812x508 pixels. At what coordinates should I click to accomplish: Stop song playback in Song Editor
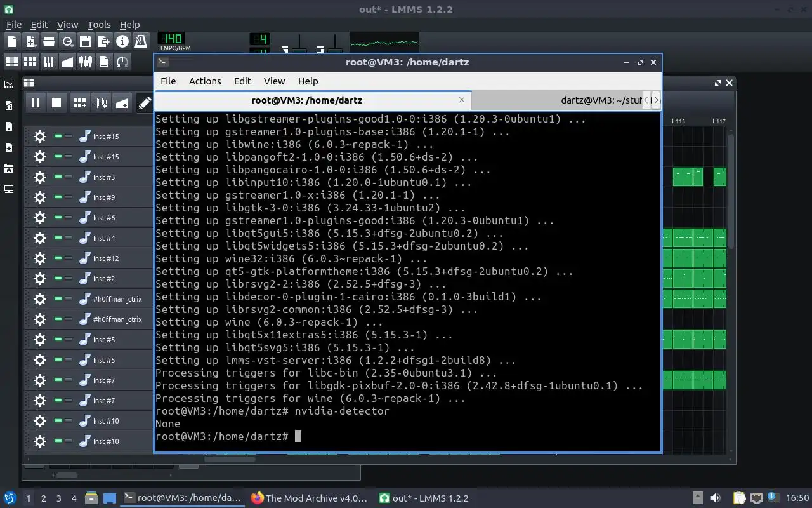click(x=56, y=103)
